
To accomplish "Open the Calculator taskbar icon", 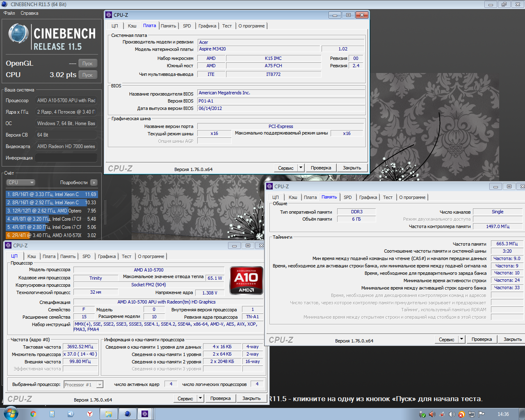I will [x=52, y=414].
